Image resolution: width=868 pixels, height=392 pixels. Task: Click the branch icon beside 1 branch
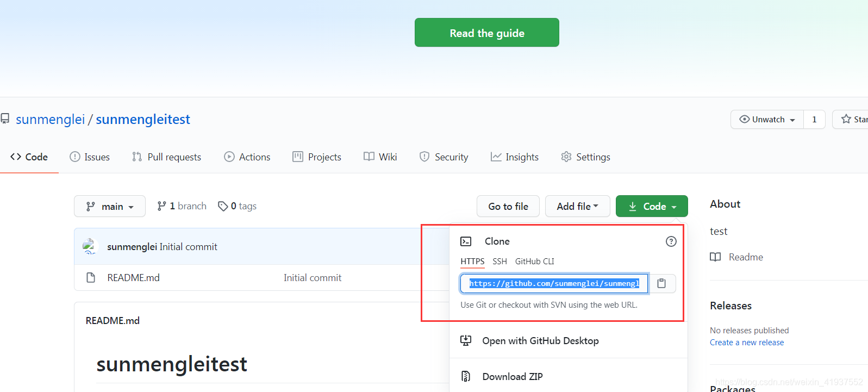coord(161,206)
